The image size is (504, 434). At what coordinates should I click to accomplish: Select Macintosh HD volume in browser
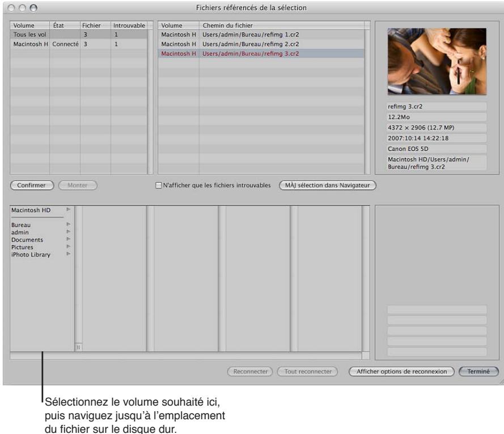click(x=31, y=210)
